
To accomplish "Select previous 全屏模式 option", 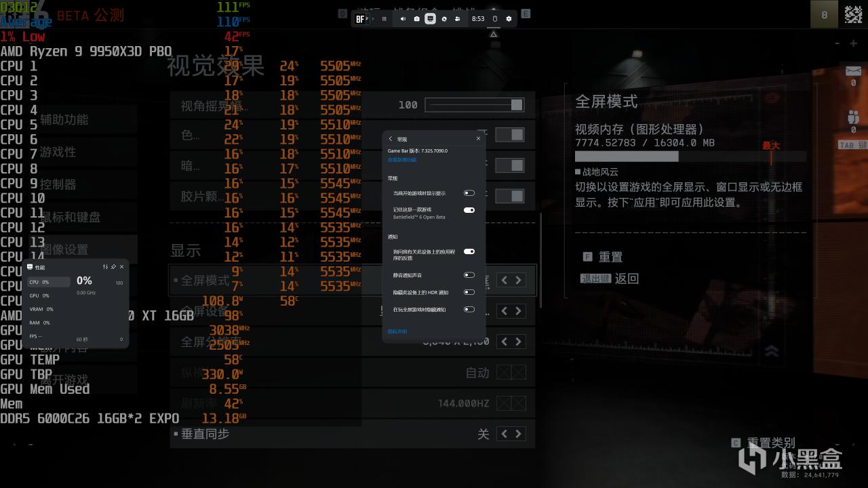I will coord(505,280).
